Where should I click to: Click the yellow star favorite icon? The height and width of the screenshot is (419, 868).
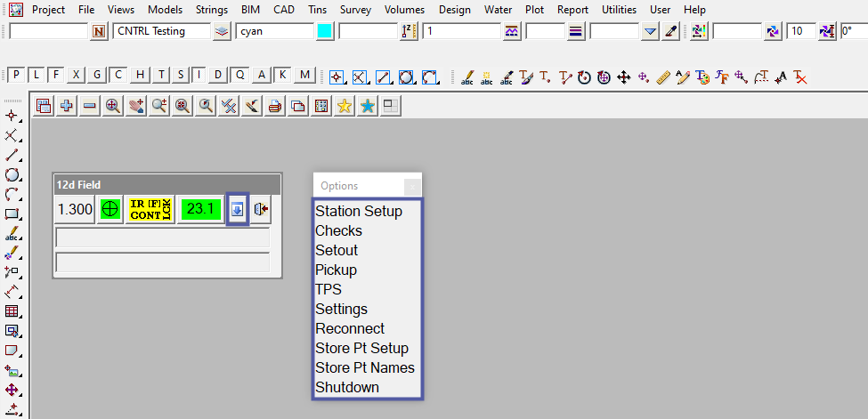click(x=345, y=106)
